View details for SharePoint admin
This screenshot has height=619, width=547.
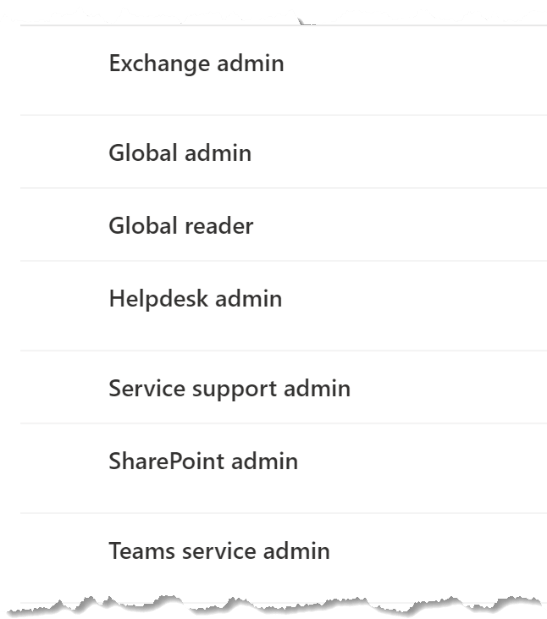pyautogui.click(x=203, y=461)
